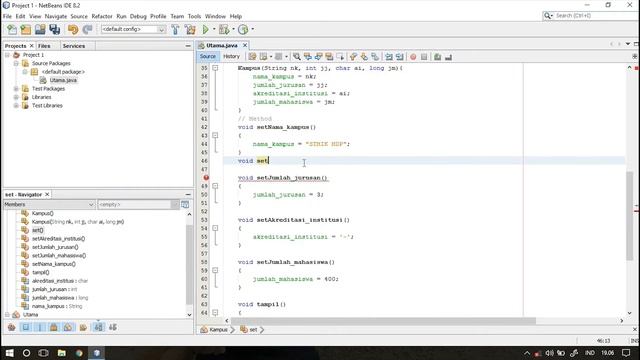Click the New File toolbar icon
640x360 pixels.
tap(12, 29)
